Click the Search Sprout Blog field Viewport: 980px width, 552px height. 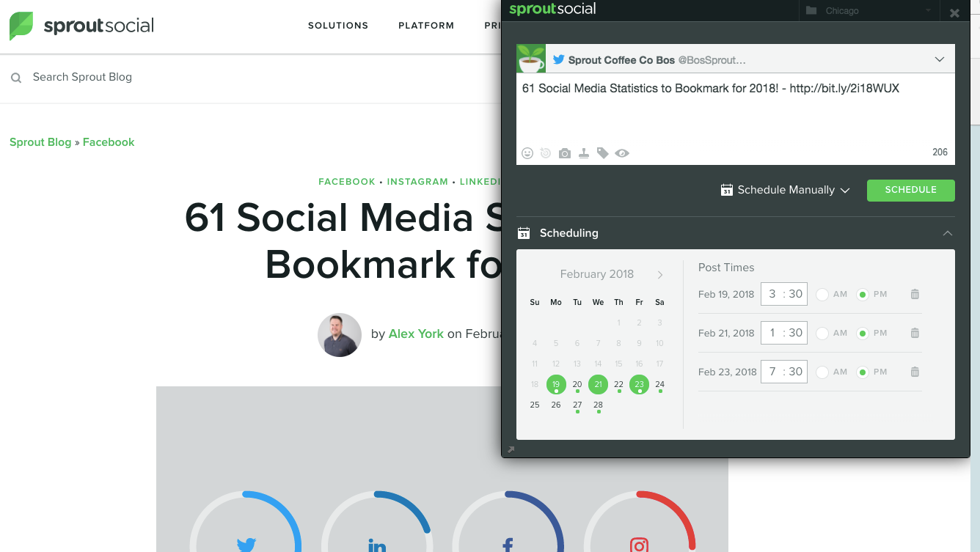point(82,77)
